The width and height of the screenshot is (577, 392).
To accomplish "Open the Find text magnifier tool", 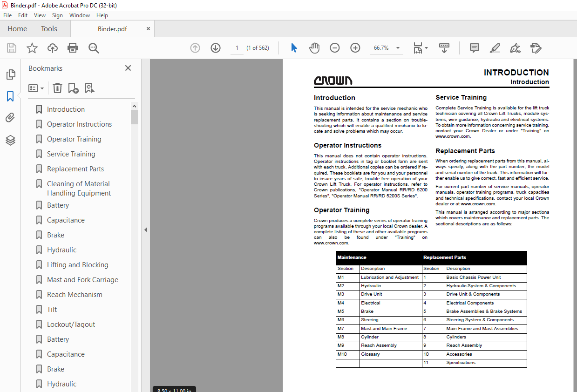I will coord(94,48).
